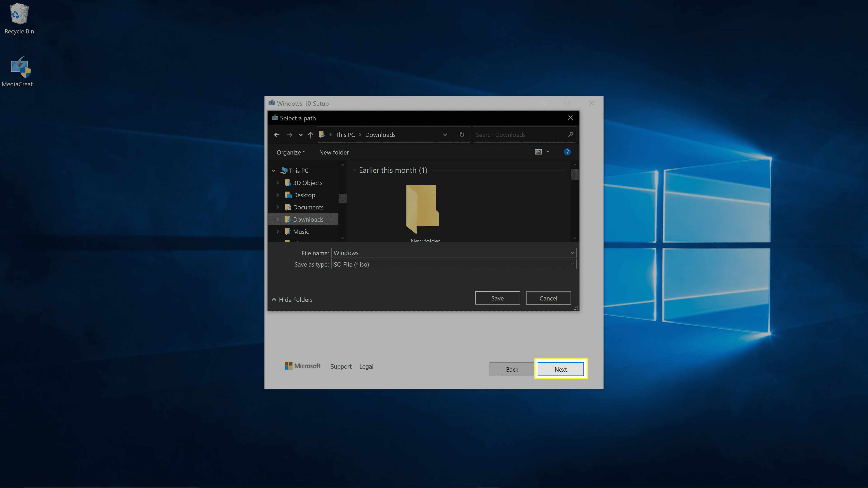The height and width of the screenshot is (488, 868).
Task: Select Music in the navigation tree
Action: tap(301, 231)
